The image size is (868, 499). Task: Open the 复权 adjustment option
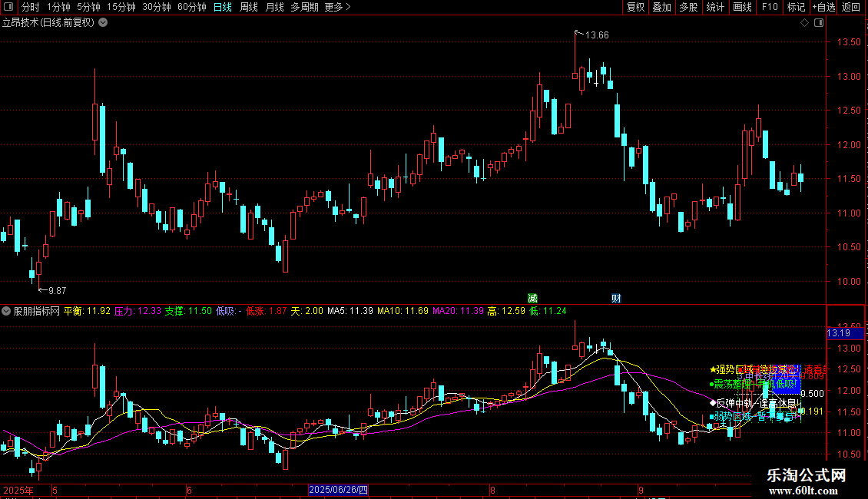point(635,7)
